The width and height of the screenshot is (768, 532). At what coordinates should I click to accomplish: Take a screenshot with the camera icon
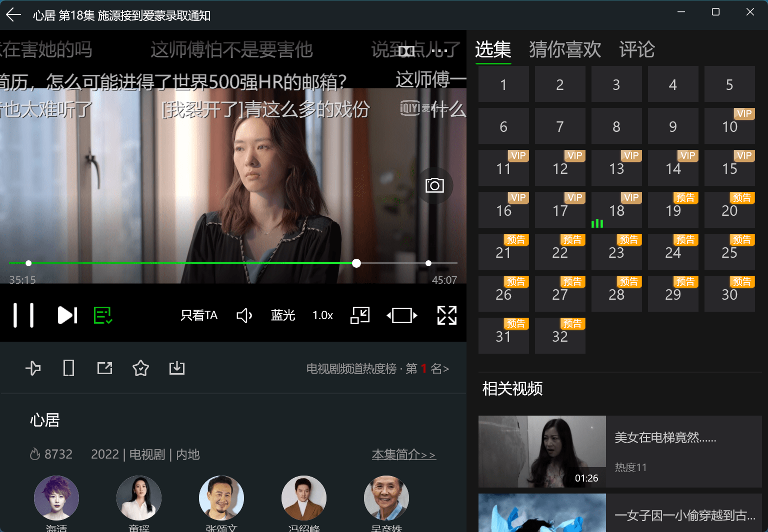click(x=434, y=186)
